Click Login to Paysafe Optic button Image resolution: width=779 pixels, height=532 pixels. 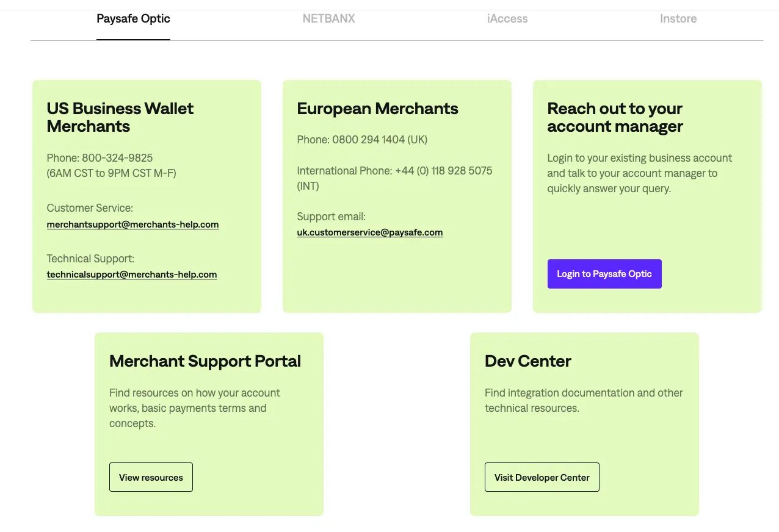pos(604,274)
